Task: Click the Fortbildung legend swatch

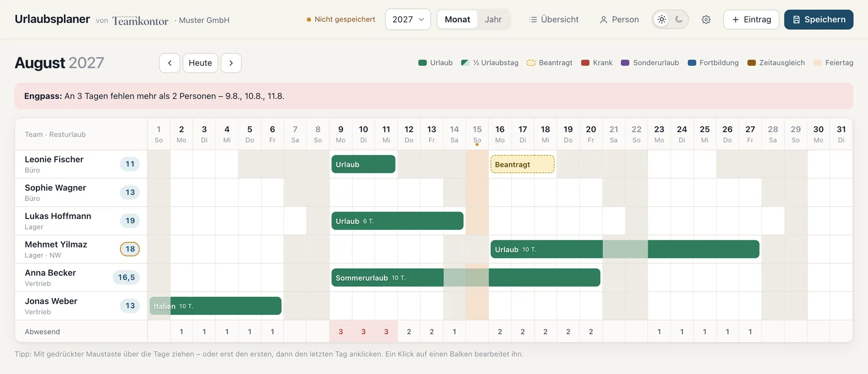Action: [692, 63]
